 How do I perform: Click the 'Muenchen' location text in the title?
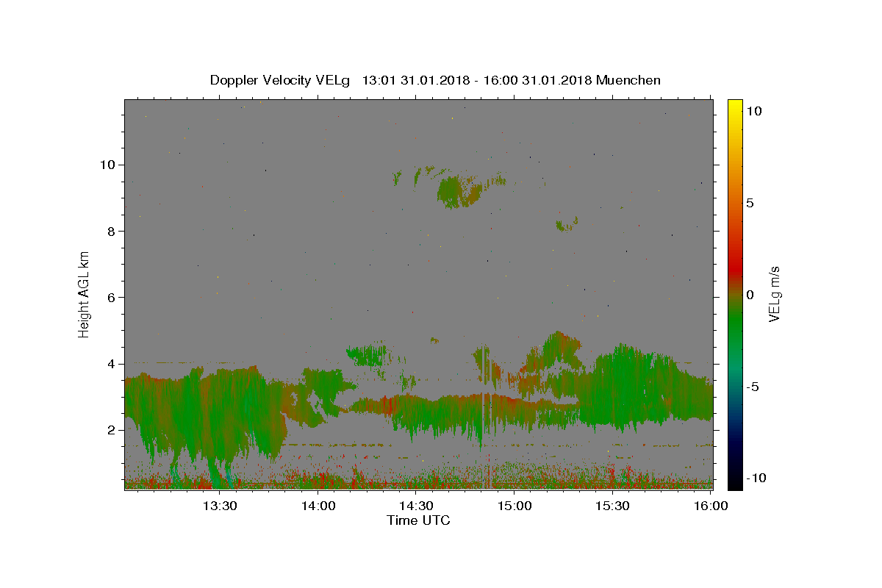click(628, 80)
